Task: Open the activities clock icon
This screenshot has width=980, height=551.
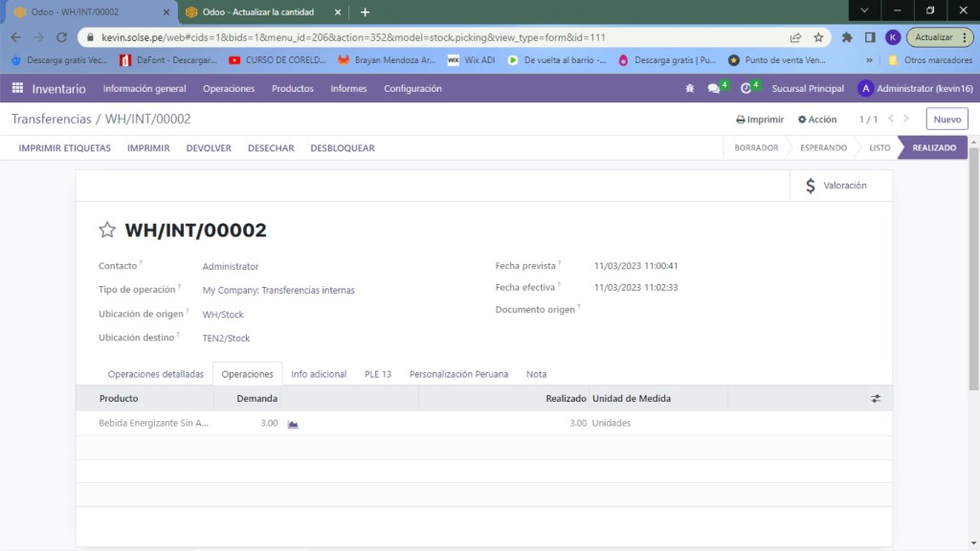Action: click(746, 89)
